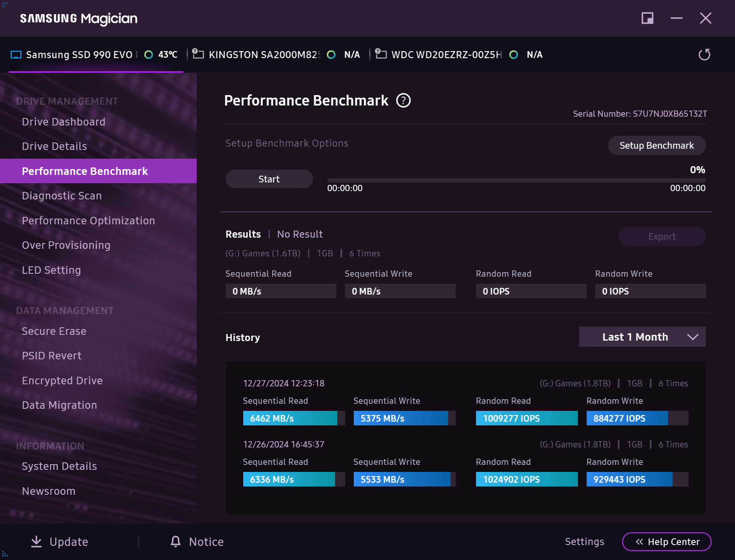Open Drive Dashboard in the sidebar

point(64,122)
